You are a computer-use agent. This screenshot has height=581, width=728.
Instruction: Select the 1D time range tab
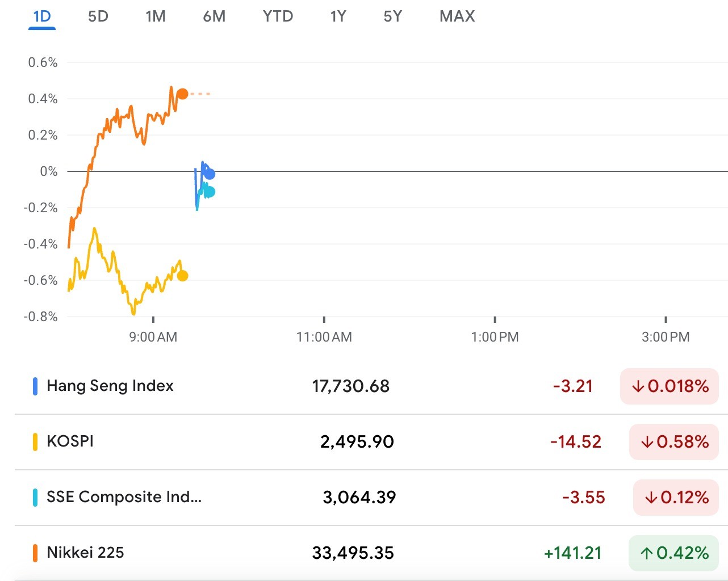click(x=42, y=16)
